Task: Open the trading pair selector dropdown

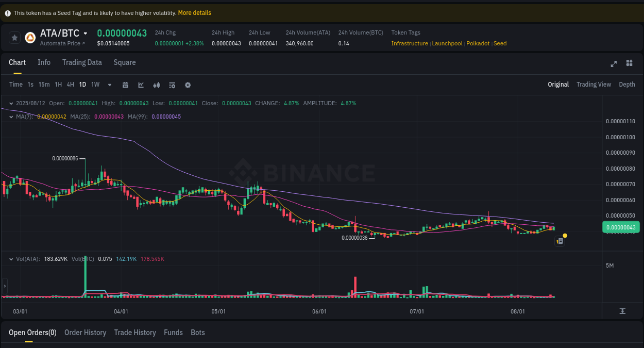Action: click(x=86, y=33)
